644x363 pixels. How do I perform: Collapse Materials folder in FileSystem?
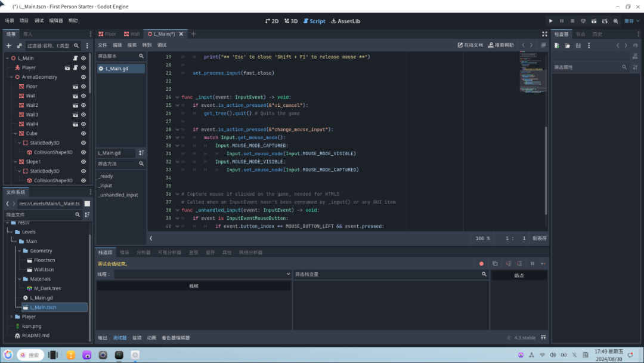tap(19, 279)
